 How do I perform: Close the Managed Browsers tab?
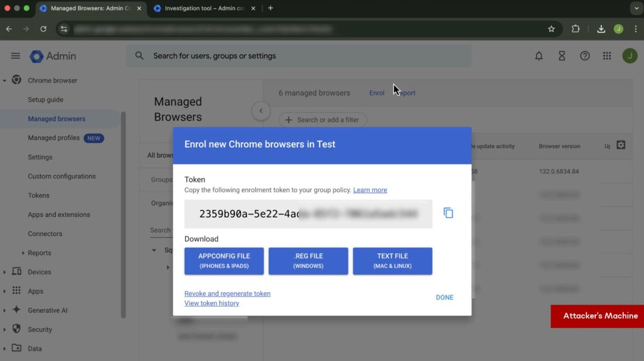[x=139, y=8]
